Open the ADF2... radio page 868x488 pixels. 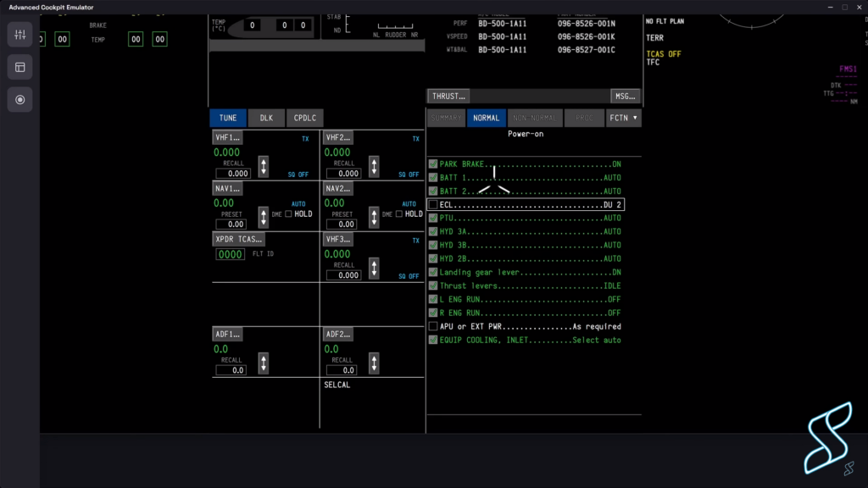[338, 334]
